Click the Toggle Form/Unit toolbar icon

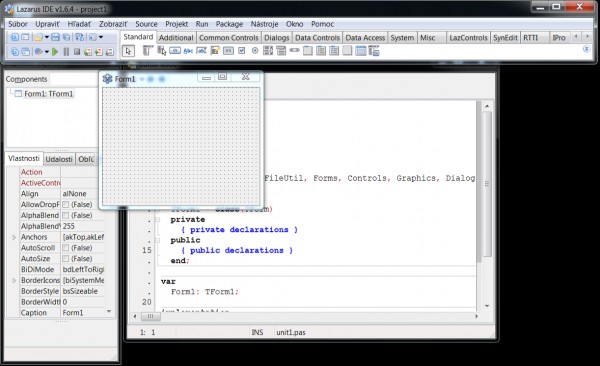coord(80,37)
